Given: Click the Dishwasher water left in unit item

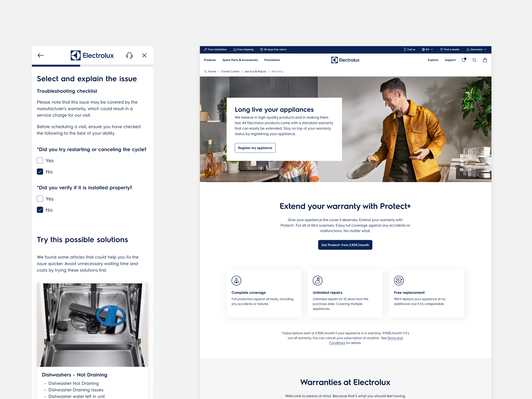Looking at the screenshot, I should (x=77, y=396).
